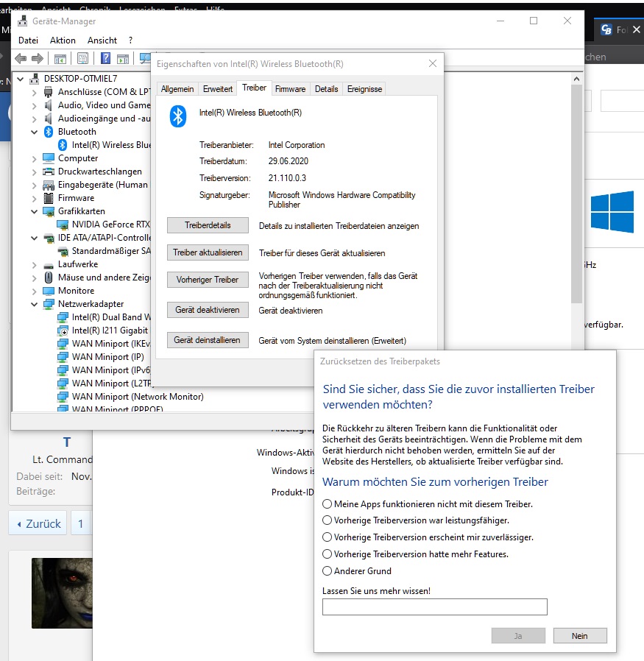Click the Intel(R) I211 Gigabit adapter icon
This screenshot has width=644, height=661.
coord(63,330)
